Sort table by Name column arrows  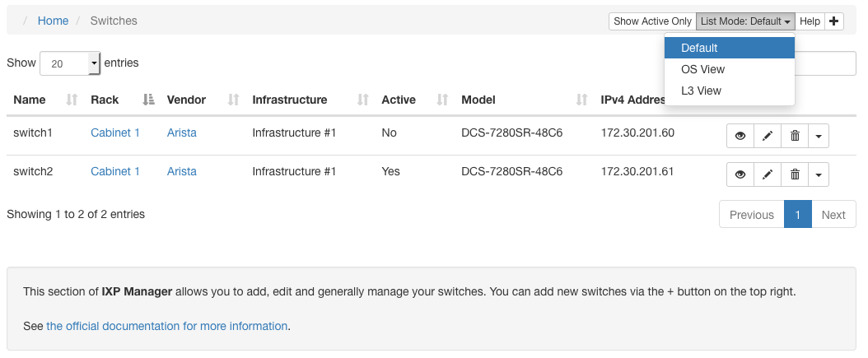point(72,100)
